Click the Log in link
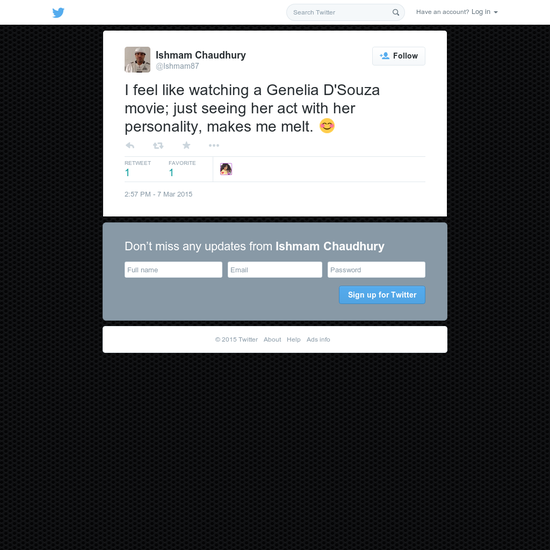 click(x=481, y=12)
